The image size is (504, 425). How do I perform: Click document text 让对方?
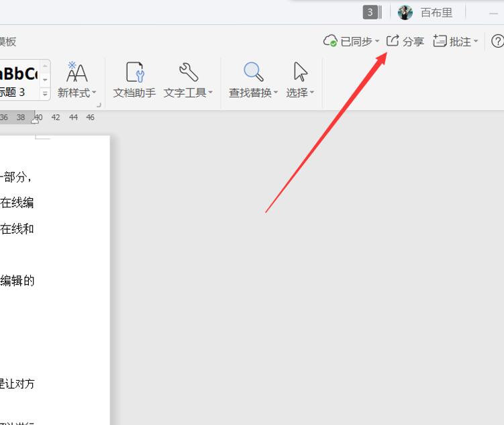(19, 383)
